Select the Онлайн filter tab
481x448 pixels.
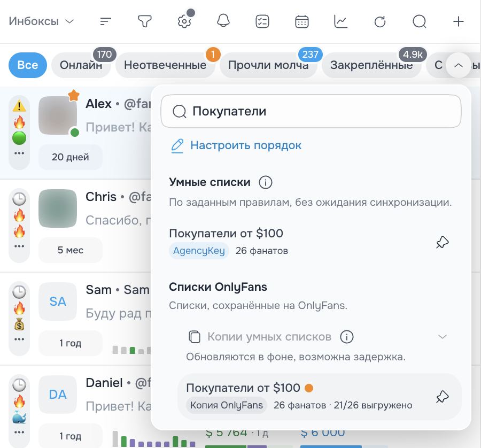point(81,65)
